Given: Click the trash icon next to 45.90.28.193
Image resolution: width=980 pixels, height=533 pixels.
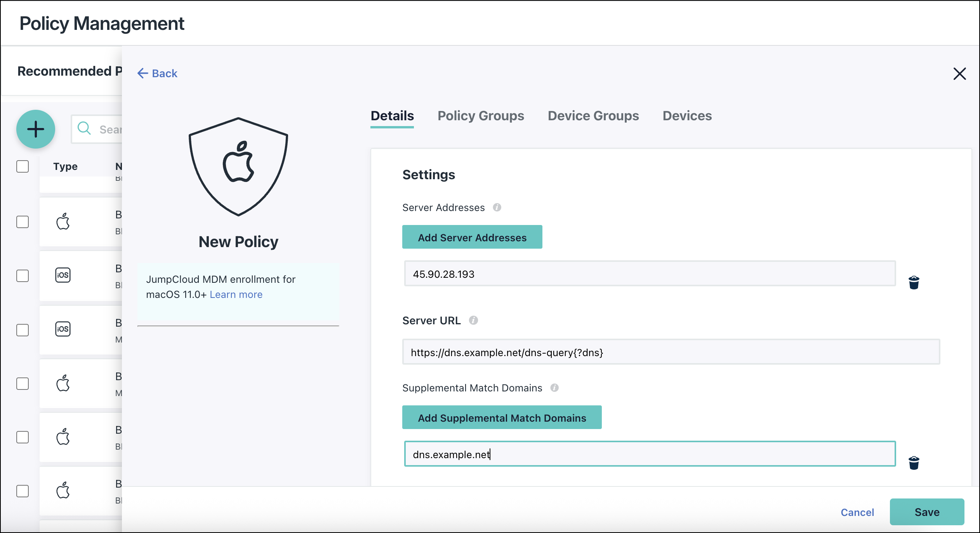Looking at the screenshot, I should pyautogui.click(x=914, y=282).
